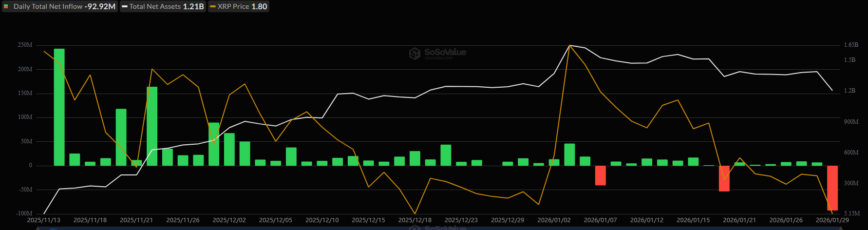The width and height of the screenshot is (868, 230).
Task: Click the SoSoValue cube logo watermark
Action: [415, 53]
